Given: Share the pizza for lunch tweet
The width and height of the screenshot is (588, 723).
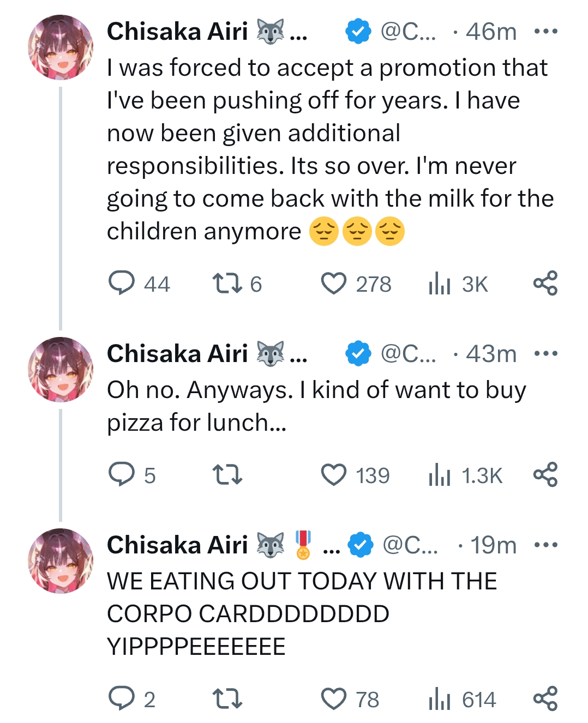Looking at the screenshot, I should 545,474.
